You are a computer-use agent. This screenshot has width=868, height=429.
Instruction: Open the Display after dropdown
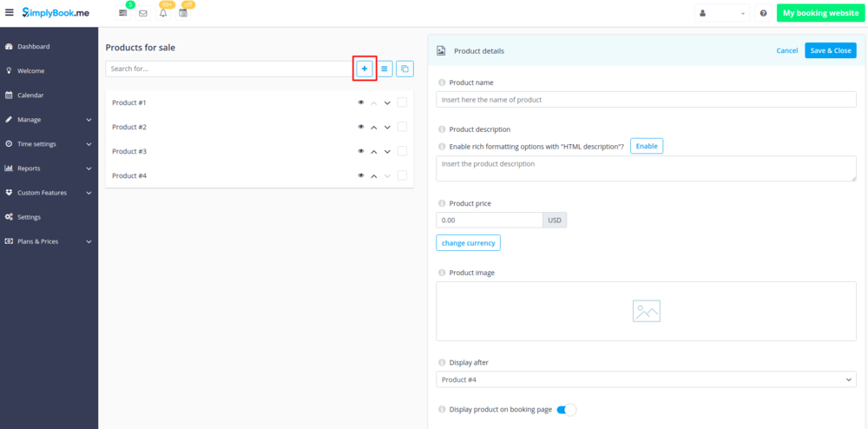pyautogui.click(x=646, y=379)
